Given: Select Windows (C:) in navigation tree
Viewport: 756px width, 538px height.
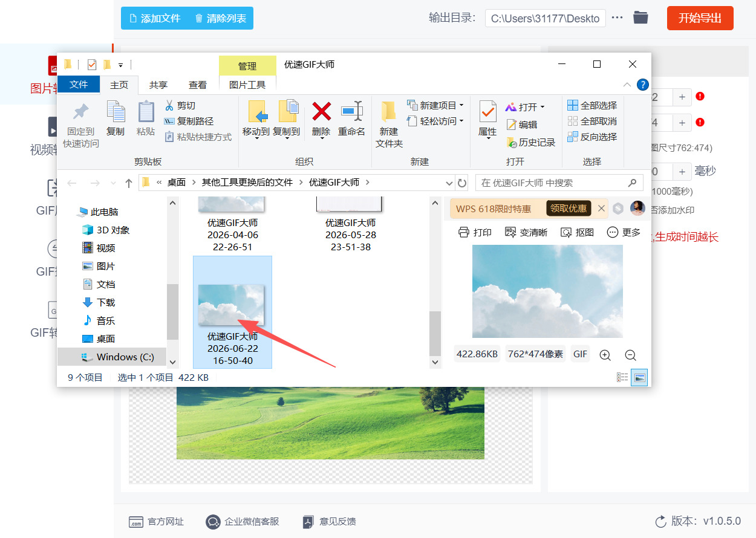Looking at the screenshot, I should pyautogui.click(x=112, y=357).
